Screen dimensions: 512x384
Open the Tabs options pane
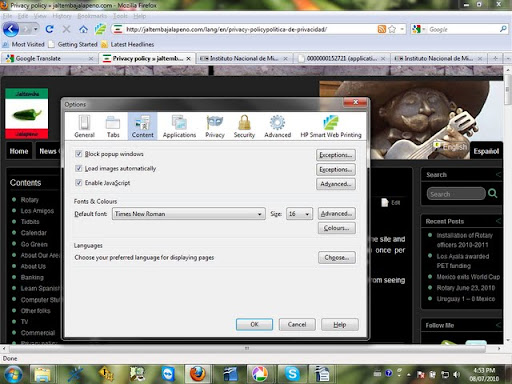[113, 126]
